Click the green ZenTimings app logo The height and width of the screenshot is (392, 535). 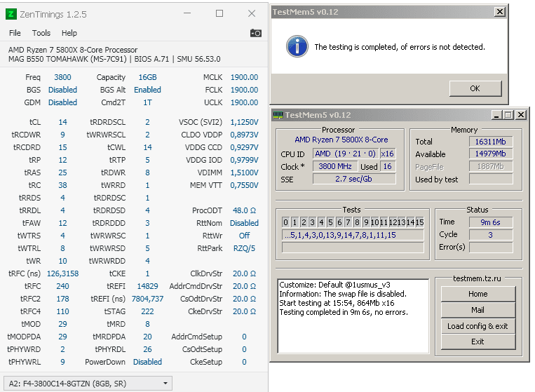11,14
